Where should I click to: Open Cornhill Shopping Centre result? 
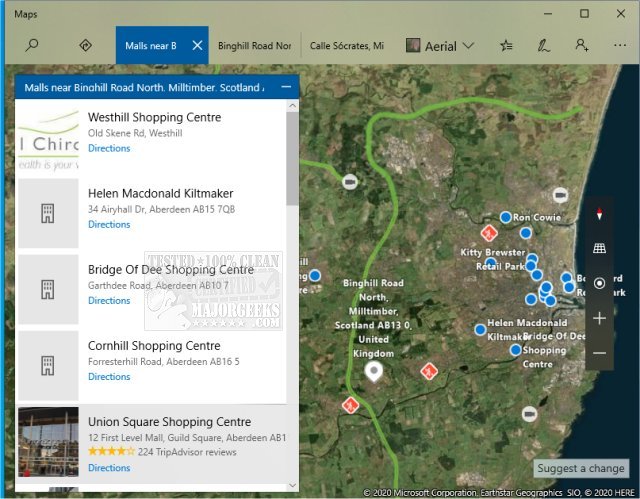coord(151,366)
